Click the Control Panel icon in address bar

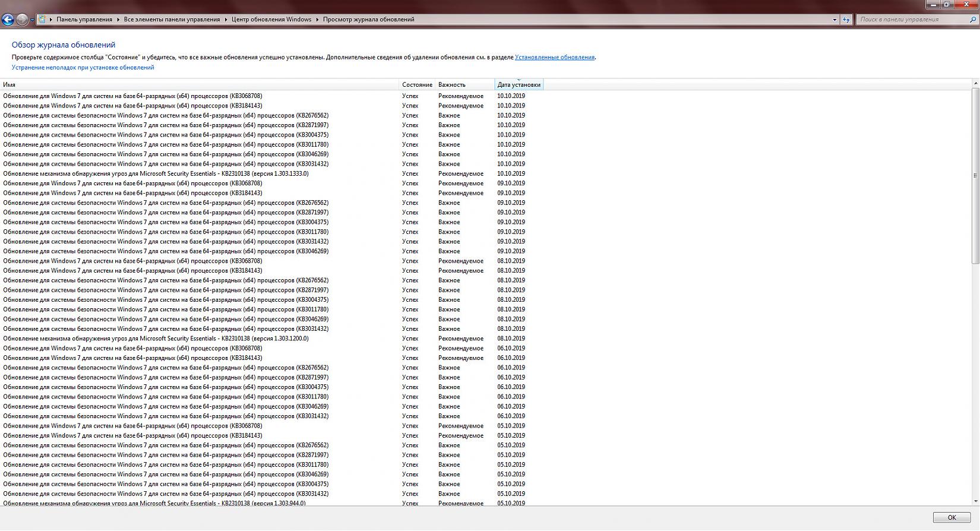click(42, 19)
